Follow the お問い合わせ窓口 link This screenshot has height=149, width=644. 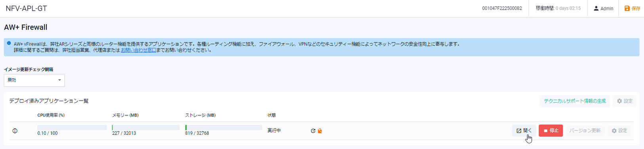[138, 50]
